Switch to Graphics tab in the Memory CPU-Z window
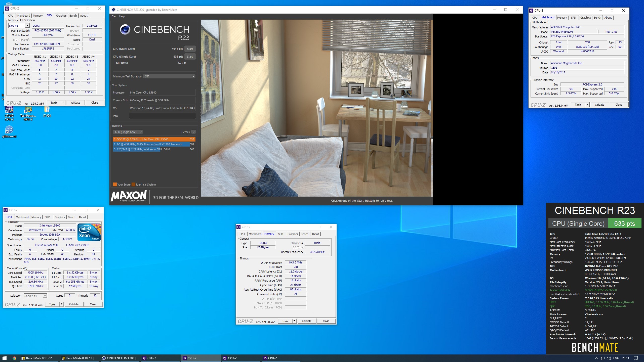644x362 pixels. tap(293, 234)
